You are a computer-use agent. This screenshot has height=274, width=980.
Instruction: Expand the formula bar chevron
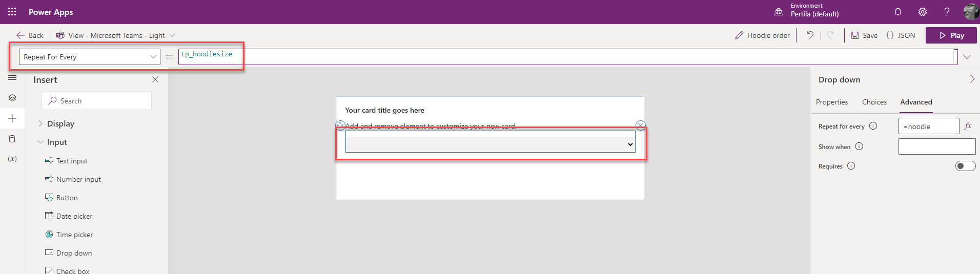point(967,57)
